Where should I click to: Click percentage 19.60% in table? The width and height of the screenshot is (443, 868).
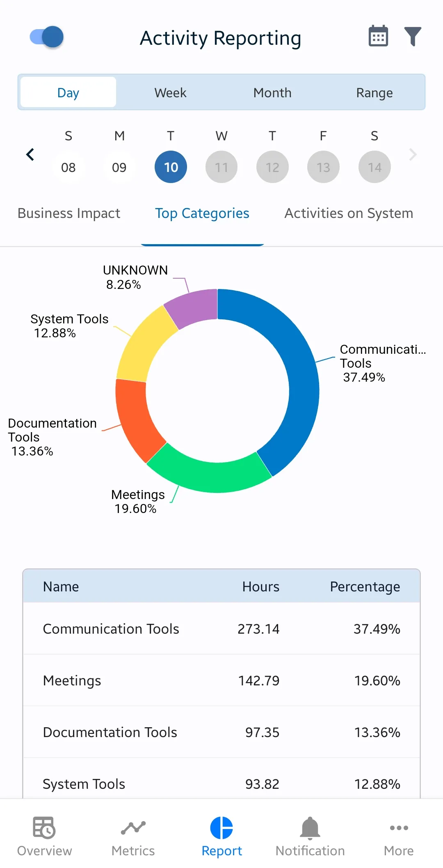[x=377, y=680]
